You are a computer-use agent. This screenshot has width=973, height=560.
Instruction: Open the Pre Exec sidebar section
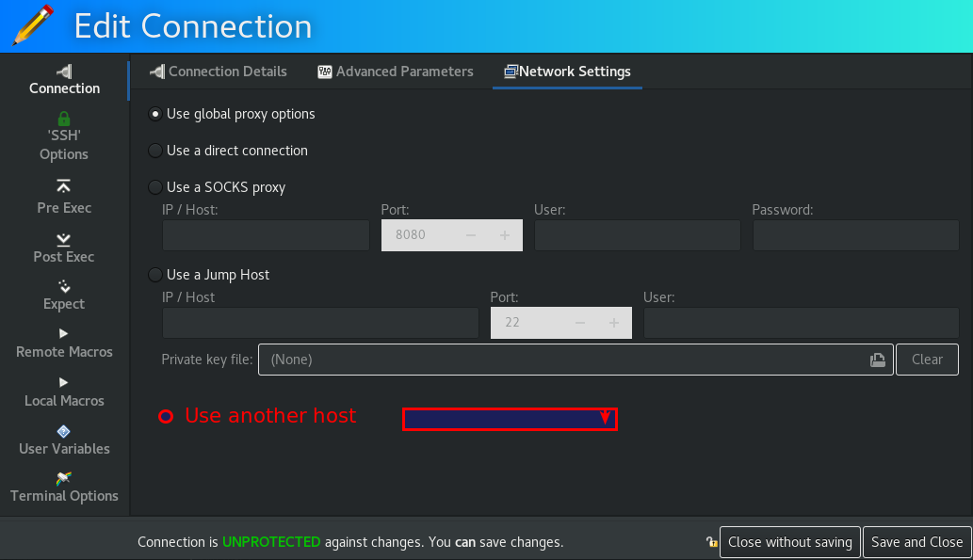point(63,198)
